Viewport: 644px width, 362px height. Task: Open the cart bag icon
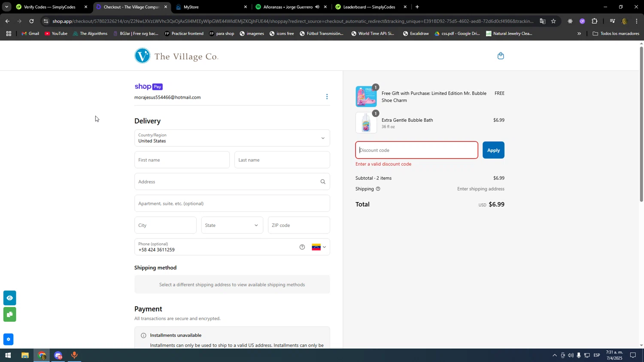501,56
